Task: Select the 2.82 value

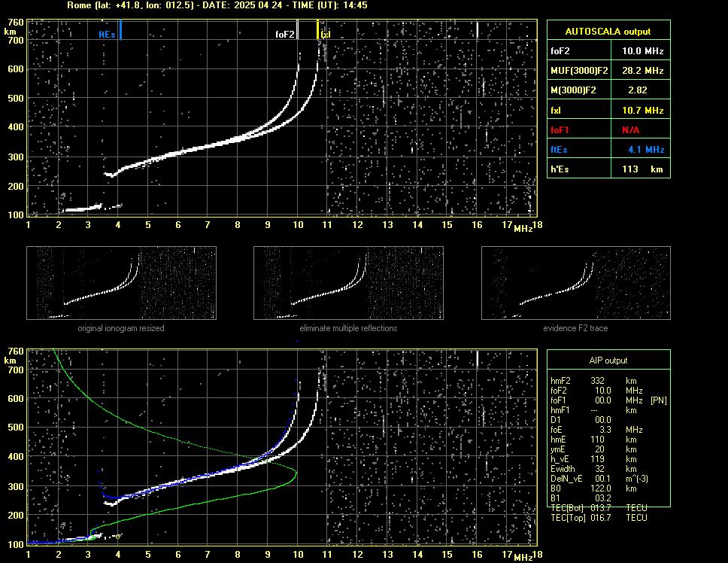Action: [638, 90]
